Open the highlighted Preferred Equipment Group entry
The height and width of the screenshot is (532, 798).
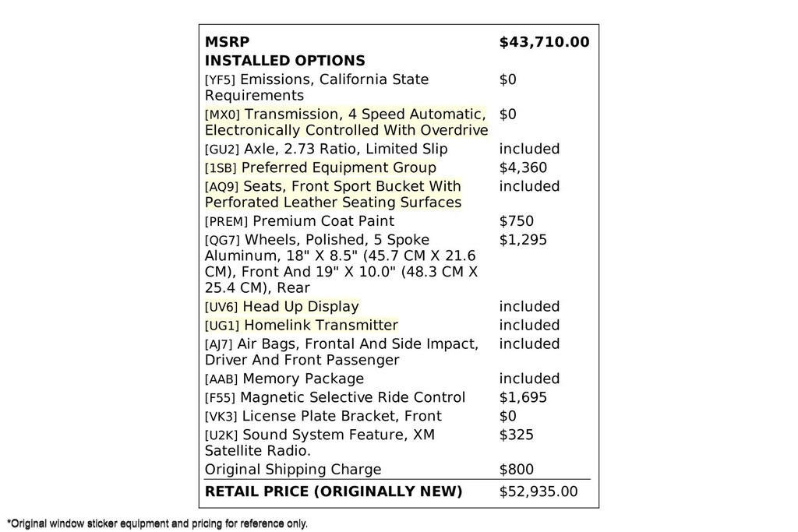click(x=320, y=167)
